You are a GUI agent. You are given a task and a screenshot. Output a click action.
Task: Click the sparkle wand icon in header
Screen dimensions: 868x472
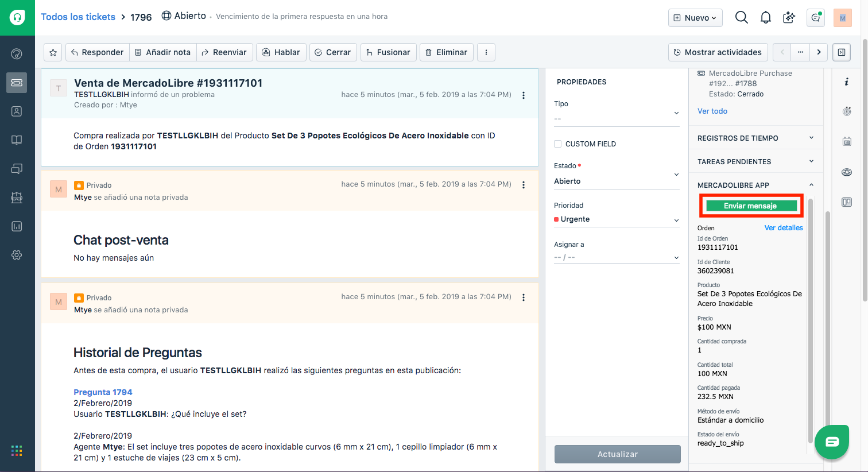pos(789,18)
